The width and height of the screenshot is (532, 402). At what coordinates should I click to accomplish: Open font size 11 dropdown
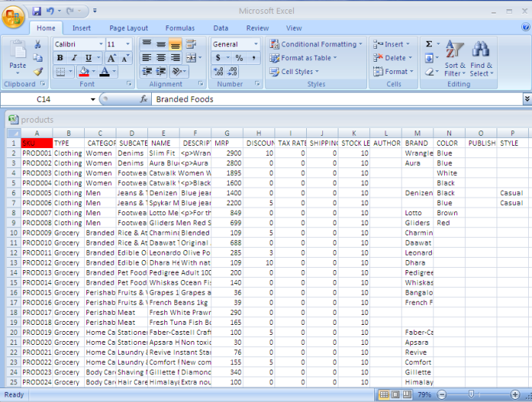(x=128, y=44)
